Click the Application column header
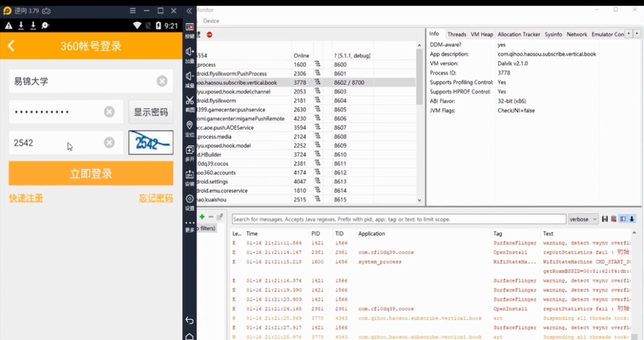 pos(371,233)
